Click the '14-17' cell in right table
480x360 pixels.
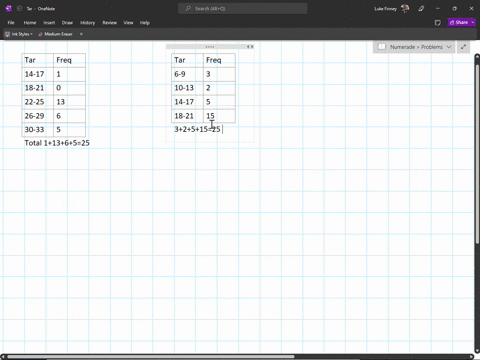point(187,102)
